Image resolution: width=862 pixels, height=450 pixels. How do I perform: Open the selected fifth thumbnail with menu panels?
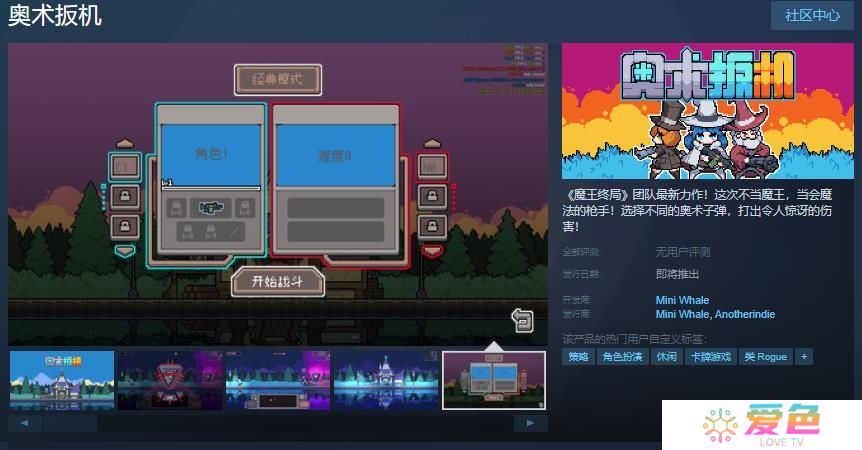click(x=494, y=380)
